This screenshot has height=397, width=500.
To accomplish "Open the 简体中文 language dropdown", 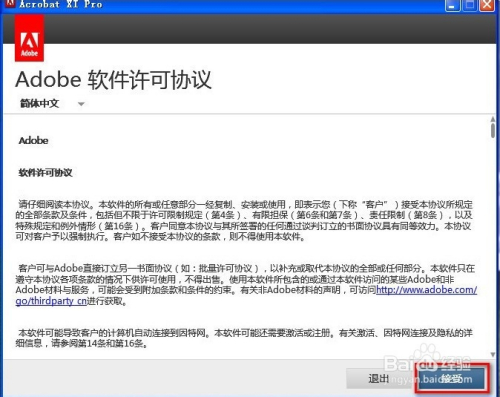I will tap(52, 104).
